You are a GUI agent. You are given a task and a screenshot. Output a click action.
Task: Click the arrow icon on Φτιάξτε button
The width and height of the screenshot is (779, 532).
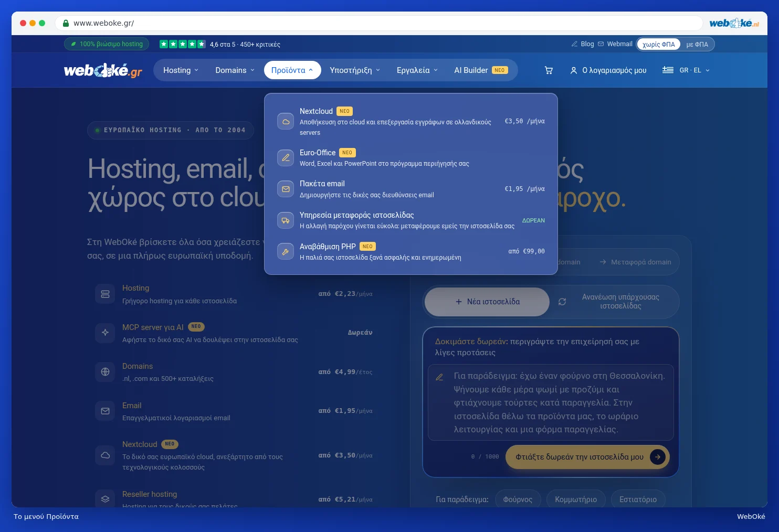658,457
